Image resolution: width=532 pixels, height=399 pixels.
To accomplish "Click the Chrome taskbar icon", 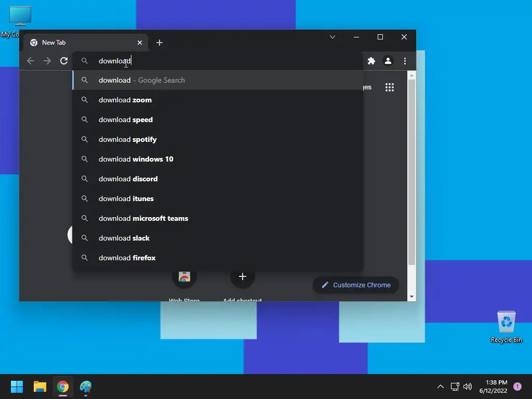I will [63, 387].
